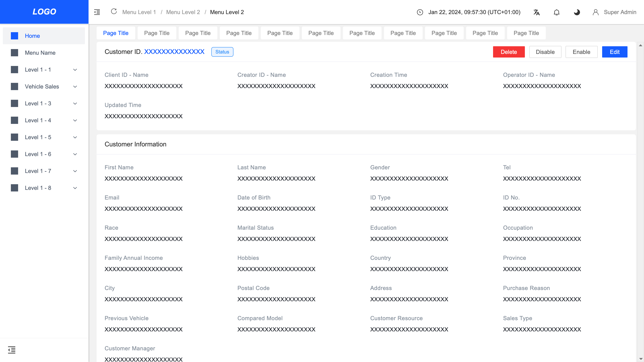Click the Super Admin user icon
Image resolution: width=644 pixels, height=362 pixels.
(595, 12)
